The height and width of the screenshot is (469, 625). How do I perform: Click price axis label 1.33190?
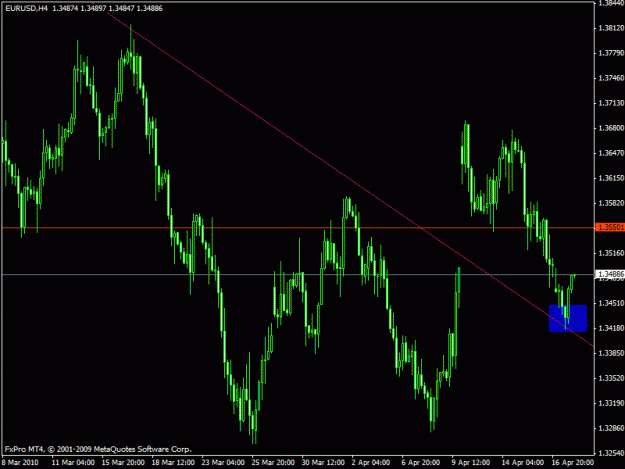[x=611, y=403]
